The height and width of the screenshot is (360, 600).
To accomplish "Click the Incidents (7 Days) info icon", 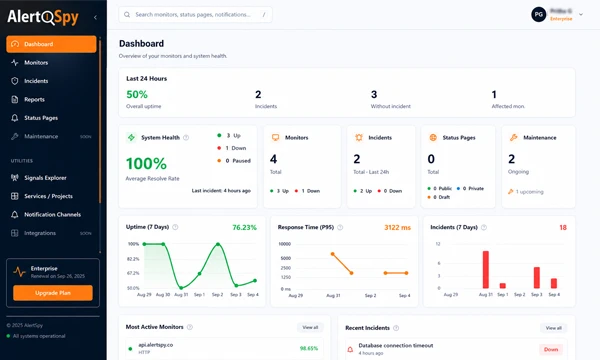I will (x=484, y=227).
